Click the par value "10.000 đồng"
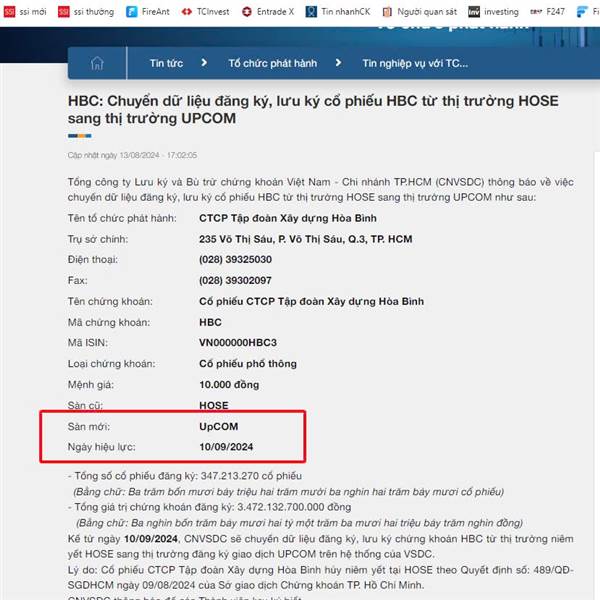Screen dimensions: 600x600 pos(229,385)
